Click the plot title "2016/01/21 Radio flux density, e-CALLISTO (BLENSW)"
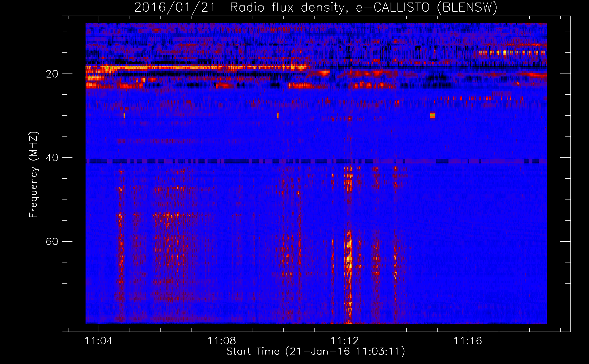 click(316, 7)
